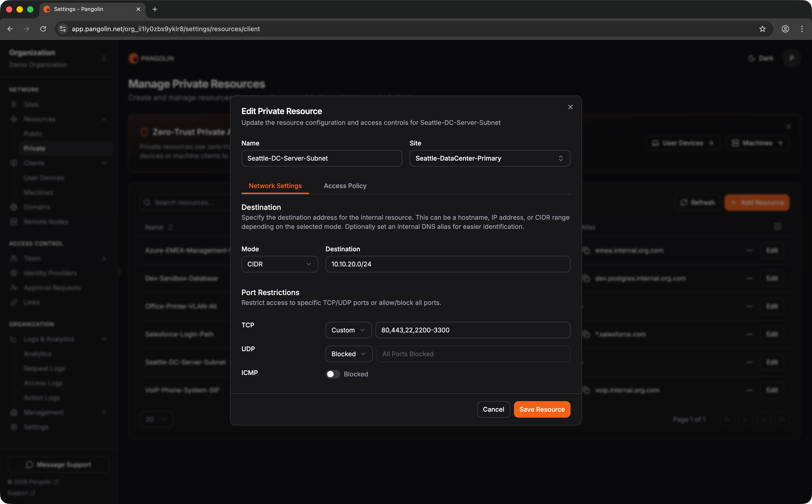Open the Site selector Seattle-DataCenter-Primary
Screen dimensions: 812x504
click(489, 158)
